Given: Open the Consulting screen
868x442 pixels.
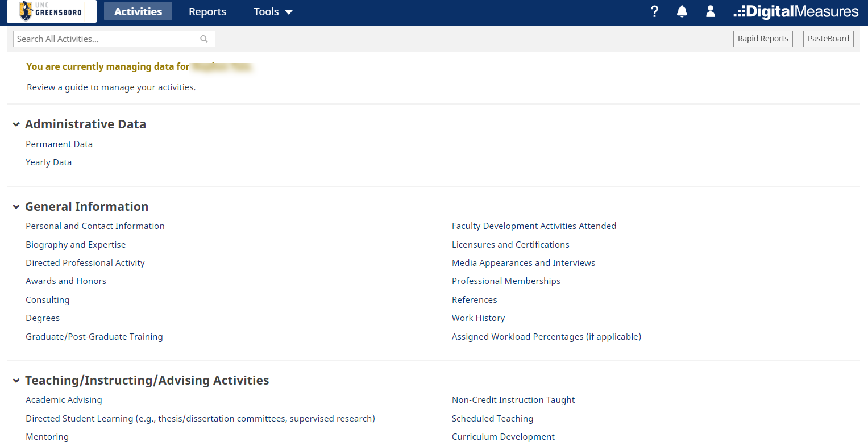Looking at the screenshot, I should click(48, 300).
